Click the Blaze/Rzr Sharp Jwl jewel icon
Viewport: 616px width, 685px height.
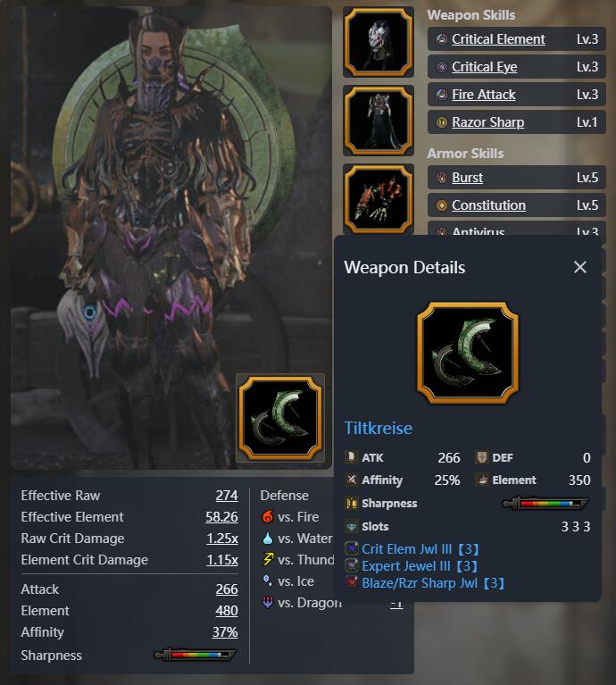352,583
